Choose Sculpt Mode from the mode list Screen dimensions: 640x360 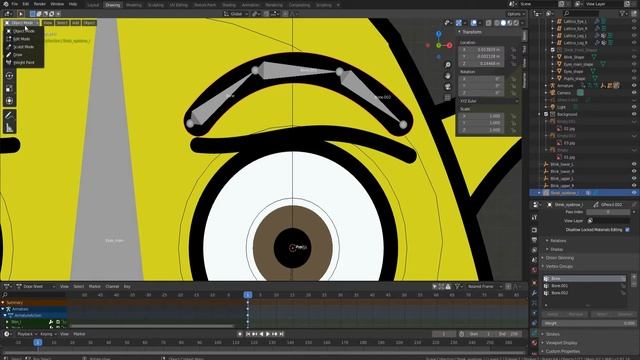(x=23, y=47)
